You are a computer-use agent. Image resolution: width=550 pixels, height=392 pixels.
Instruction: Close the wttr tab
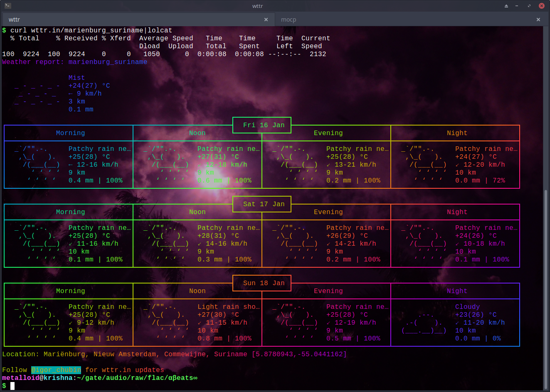point(266,20)
